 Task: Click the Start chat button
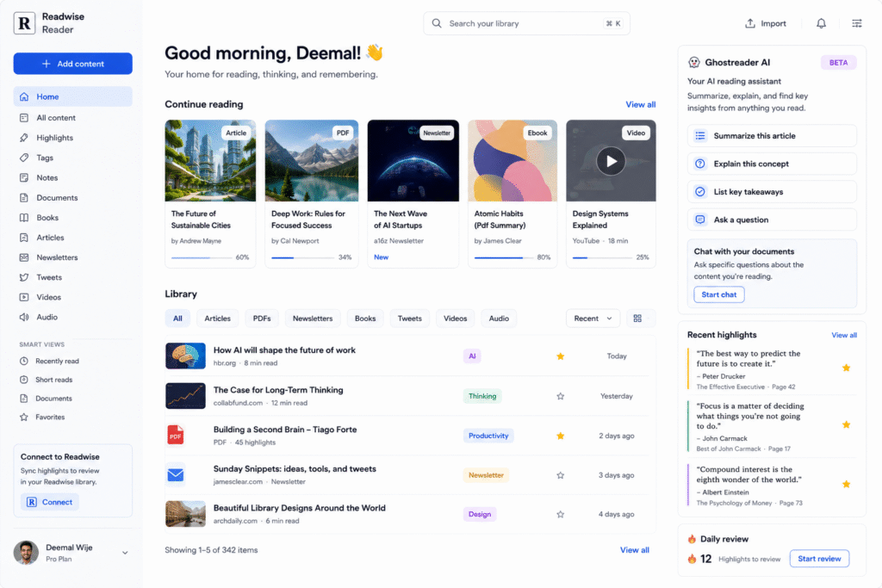tap(719, 294)
